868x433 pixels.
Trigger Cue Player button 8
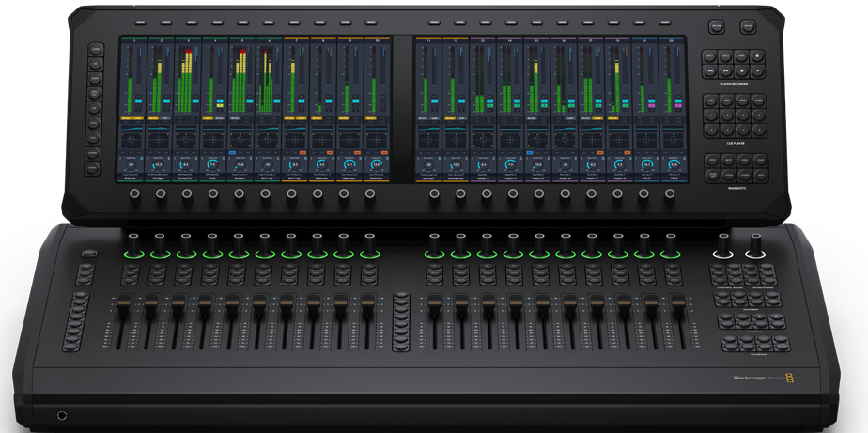[x=759, y=131]
